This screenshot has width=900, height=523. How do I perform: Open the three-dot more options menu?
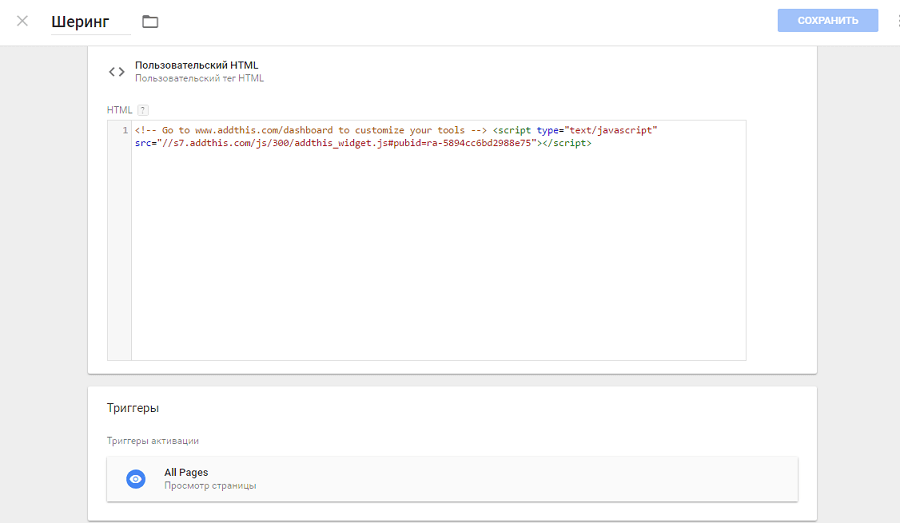point(896,21)
